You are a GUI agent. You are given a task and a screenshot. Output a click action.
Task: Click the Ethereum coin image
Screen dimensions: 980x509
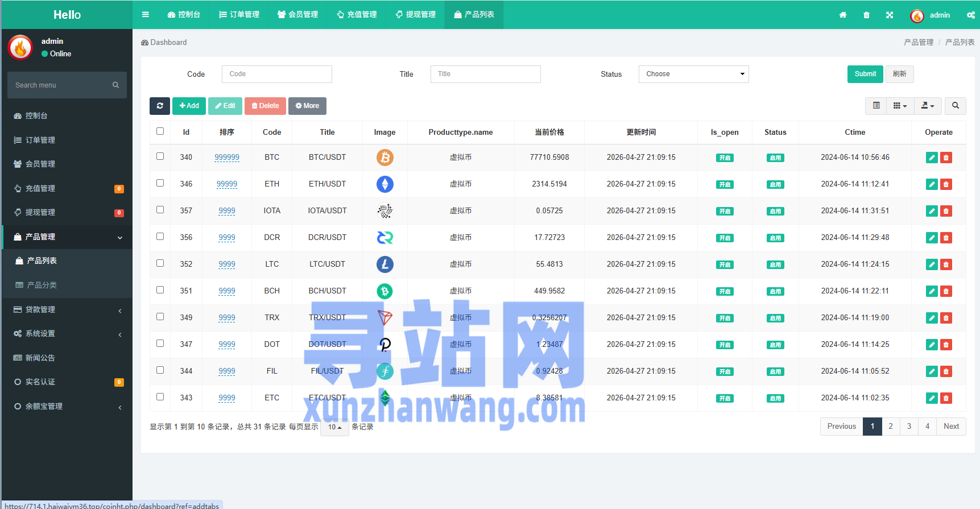[385, 184]
